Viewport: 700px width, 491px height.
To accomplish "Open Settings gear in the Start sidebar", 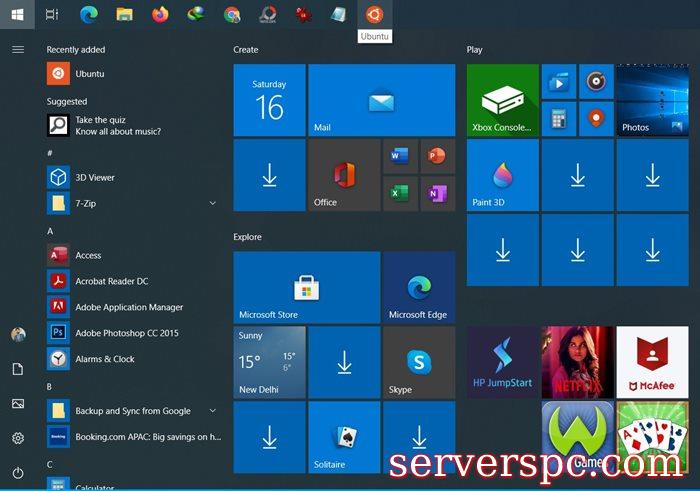I will (18, 438).
